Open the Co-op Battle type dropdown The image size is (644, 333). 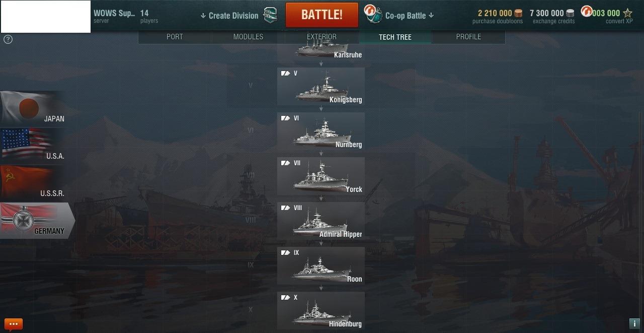coord(409,16)
